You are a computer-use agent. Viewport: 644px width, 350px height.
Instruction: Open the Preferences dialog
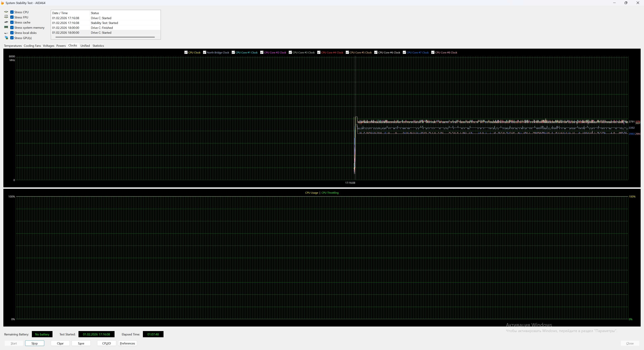127,343
